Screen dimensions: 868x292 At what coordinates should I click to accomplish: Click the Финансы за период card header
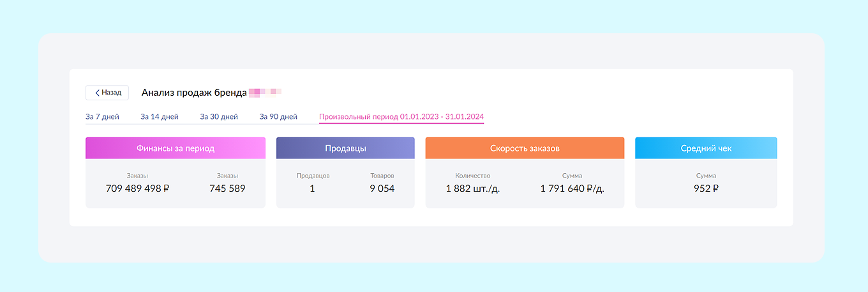tap(176, 148)
